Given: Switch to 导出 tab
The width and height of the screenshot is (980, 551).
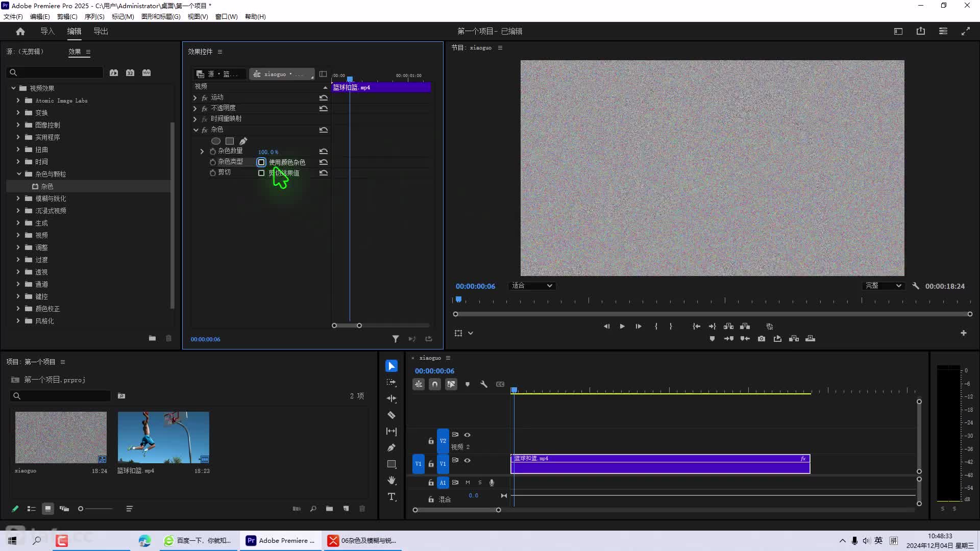Looking at the screenshot, I should tap(101, 31).
